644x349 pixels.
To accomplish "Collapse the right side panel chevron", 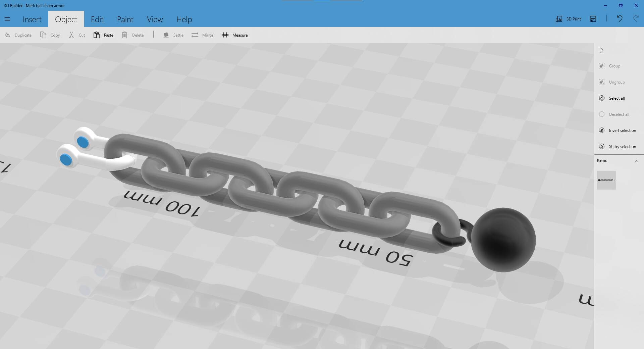I will tap(602, 50).
